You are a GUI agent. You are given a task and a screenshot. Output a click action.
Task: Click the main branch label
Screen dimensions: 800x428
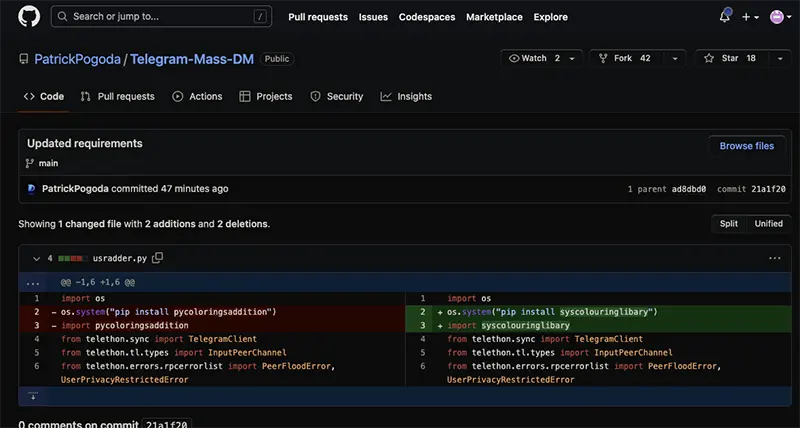coord(48,163)
